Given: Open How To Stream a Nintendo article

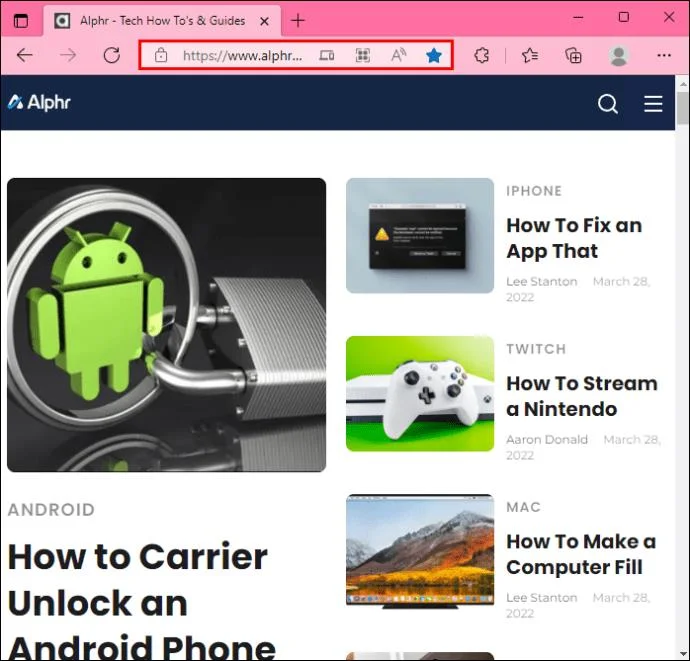Looking at the screenshot, I should [x=582, y=396].
